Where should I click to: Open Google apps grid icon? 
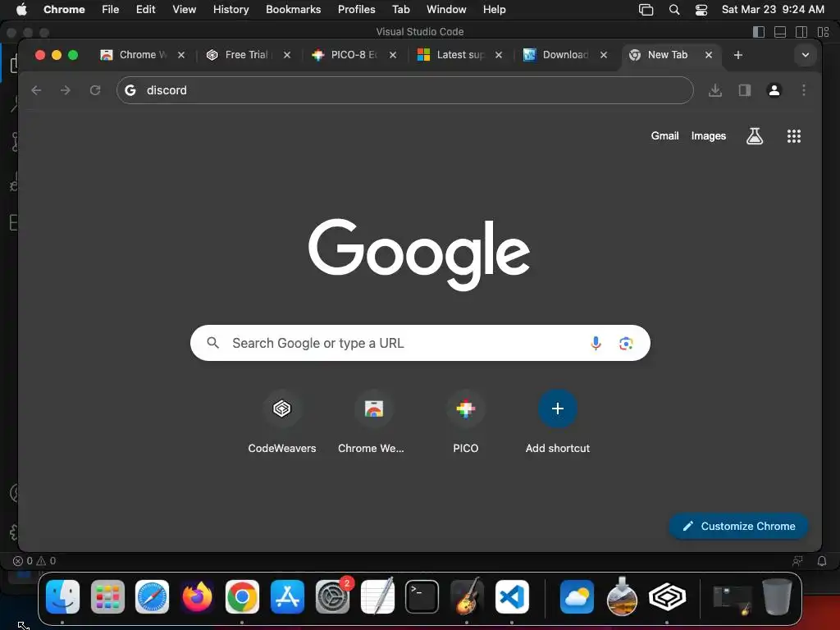[x=794, y=136]
